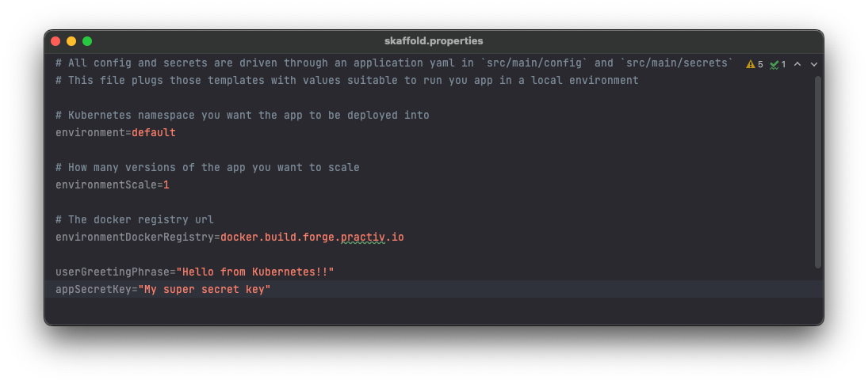Place cursor on environmentScale value 1
The height and width of the screenshot is (384, 868).
tap(166, 184)
